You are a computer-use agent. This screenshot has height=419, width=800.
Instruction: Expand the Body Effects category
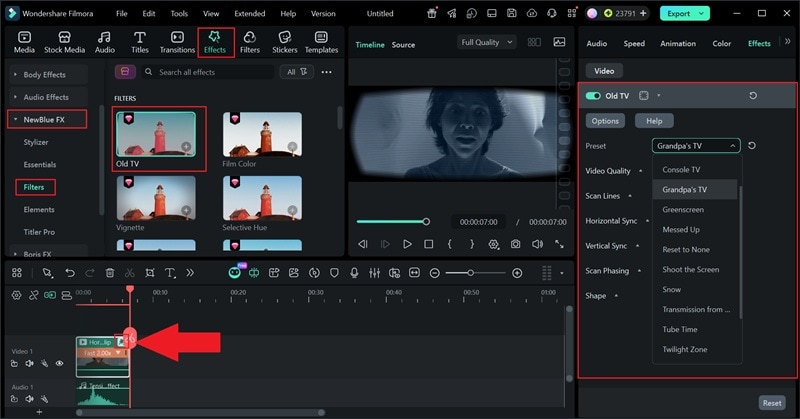click(x=48, y=75)
